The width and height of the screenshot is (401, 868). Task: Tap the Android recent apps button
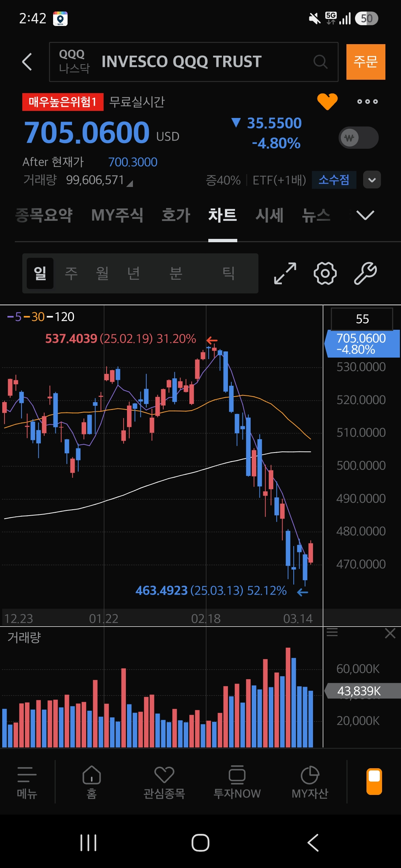[x=88, y=843]
